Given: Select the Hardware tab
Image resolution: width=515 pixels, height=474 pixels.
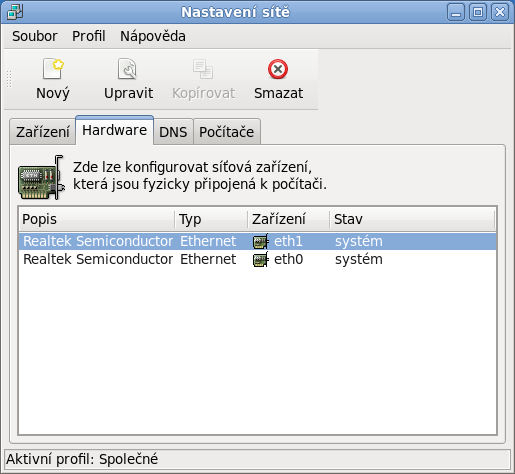Looking at the screenshot, I should click(x=115, y=130).
